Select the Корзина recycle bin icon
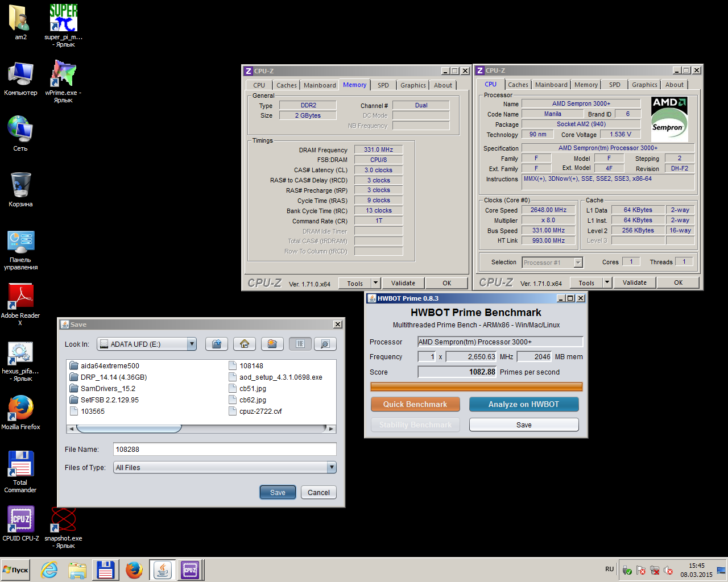 20,189
